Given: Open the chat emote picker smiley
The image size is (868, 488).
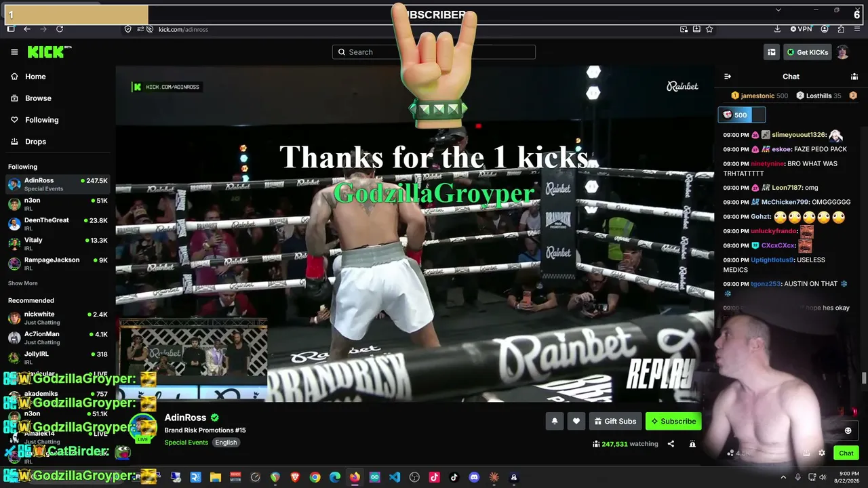Looking at the screenshot, I should click(x=848, y=430).
